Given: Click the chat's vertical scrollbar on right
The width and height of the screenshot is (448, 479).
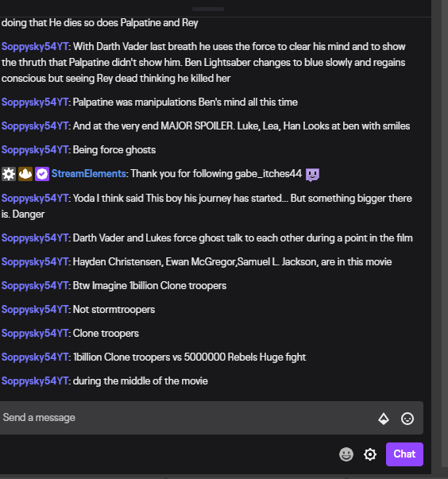Looking at the screenshot, I should [445, 232].
